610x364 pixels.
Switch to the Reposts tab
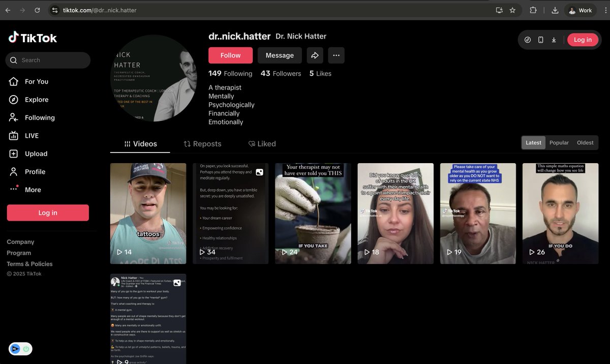[x=202, y=144]
